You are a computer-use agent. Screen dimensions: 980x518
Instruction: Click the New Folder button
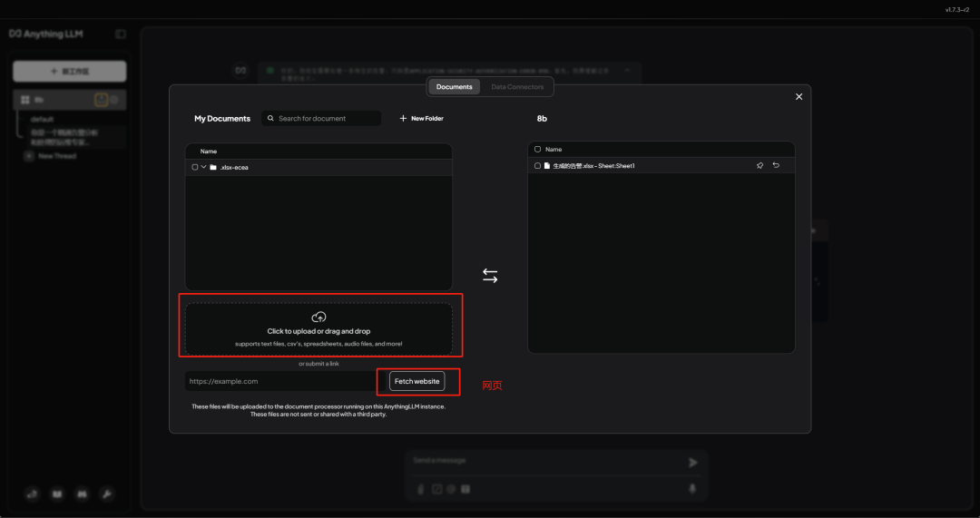422,119
